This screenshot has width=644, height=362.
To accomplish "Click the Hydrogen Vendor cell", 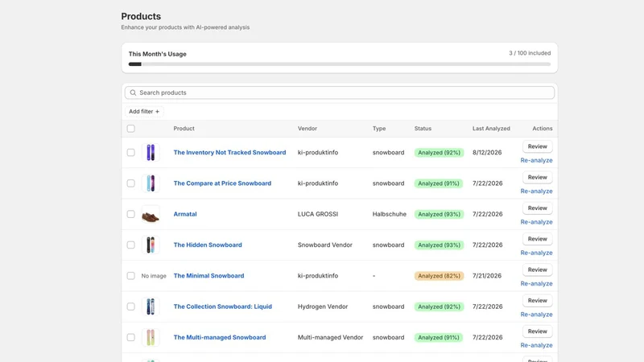I will click(x=323, y=306).
